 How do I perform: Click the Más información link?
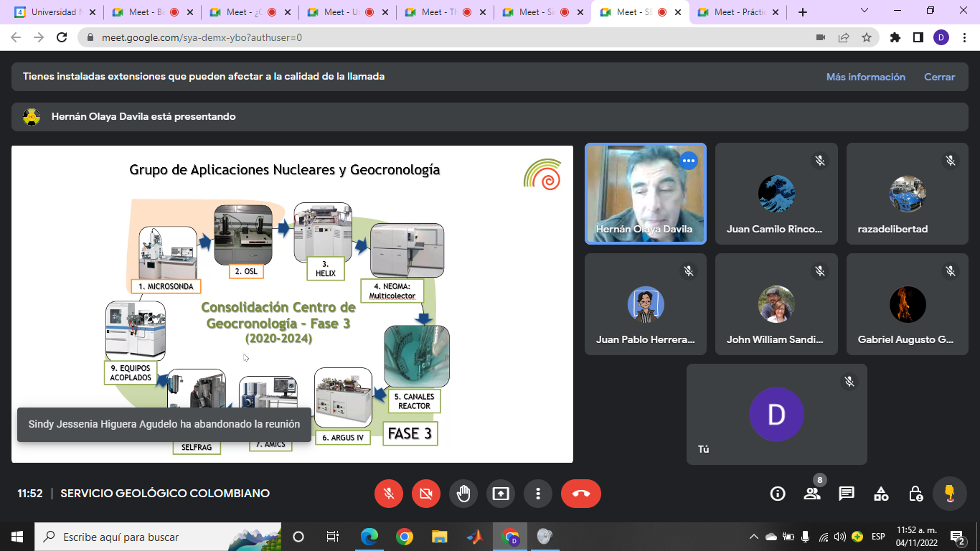pos(865,77)
